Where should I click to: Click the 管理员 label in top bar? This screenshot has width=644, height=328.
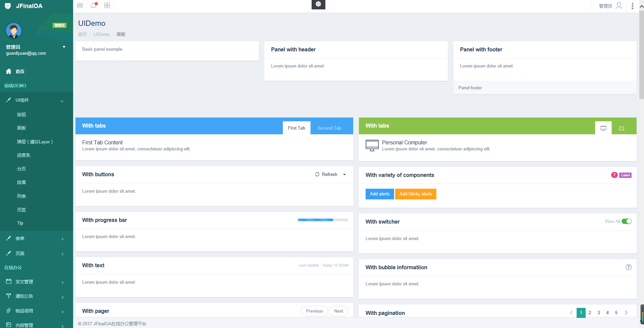pyautogui.click(x=605, y=6)
